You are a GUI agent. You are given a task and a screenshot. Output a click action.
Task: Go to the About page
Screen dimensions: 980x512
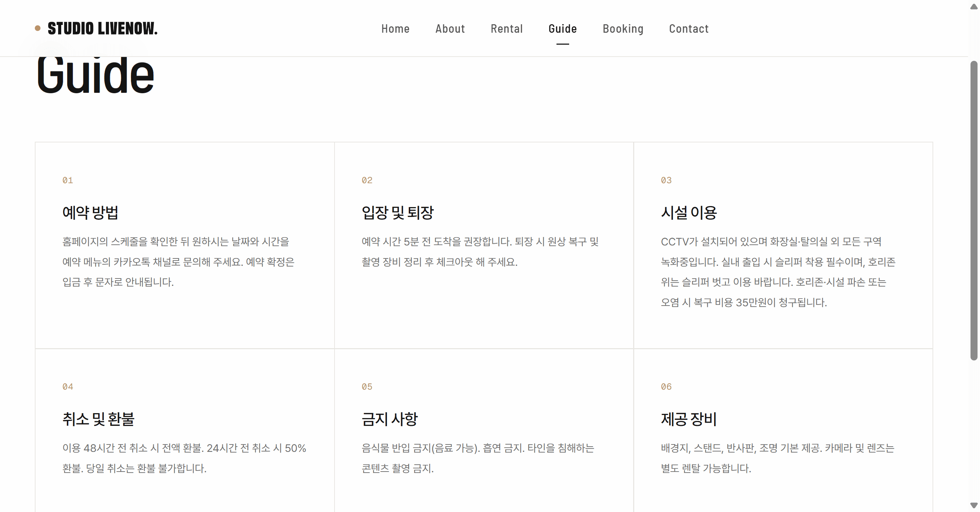click(x=450, y=28)
